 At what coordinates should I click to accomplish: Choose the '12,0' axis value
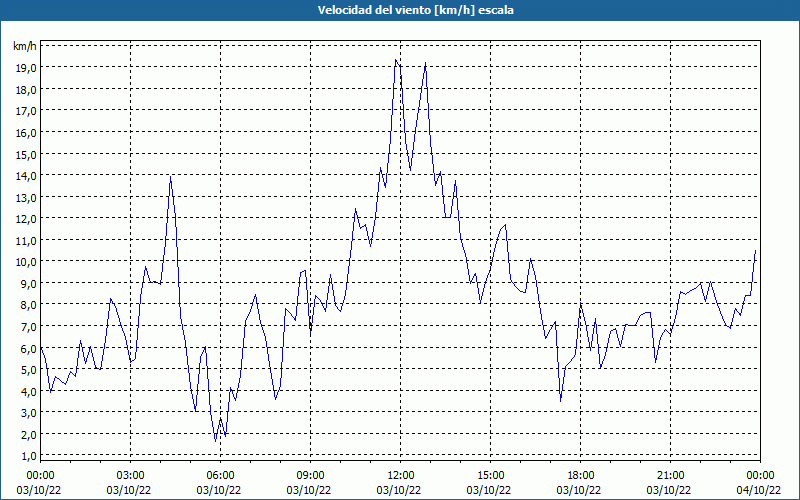(27, 219)
